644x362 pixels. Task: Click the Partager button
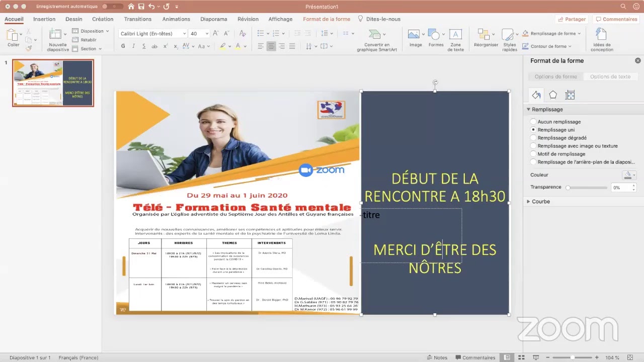pyautogui.click(x=572, y=19)
